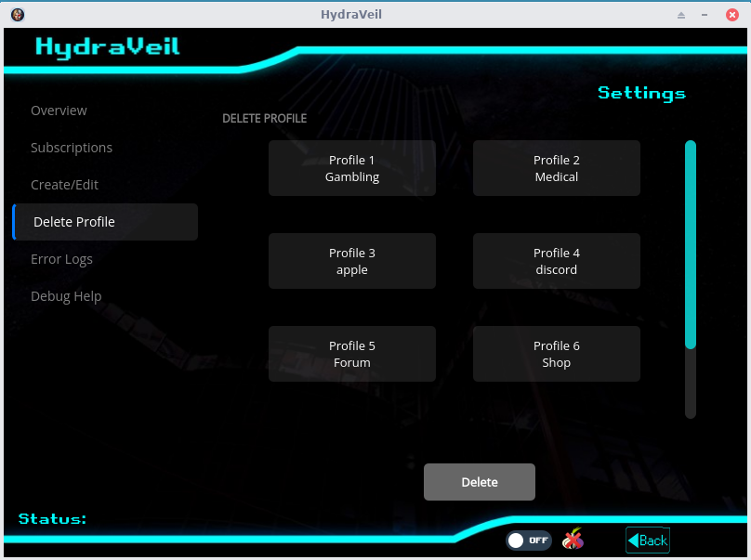Click the Tor onion disabled icon
This screenshot has height=560, width=751.
point(573,540)
